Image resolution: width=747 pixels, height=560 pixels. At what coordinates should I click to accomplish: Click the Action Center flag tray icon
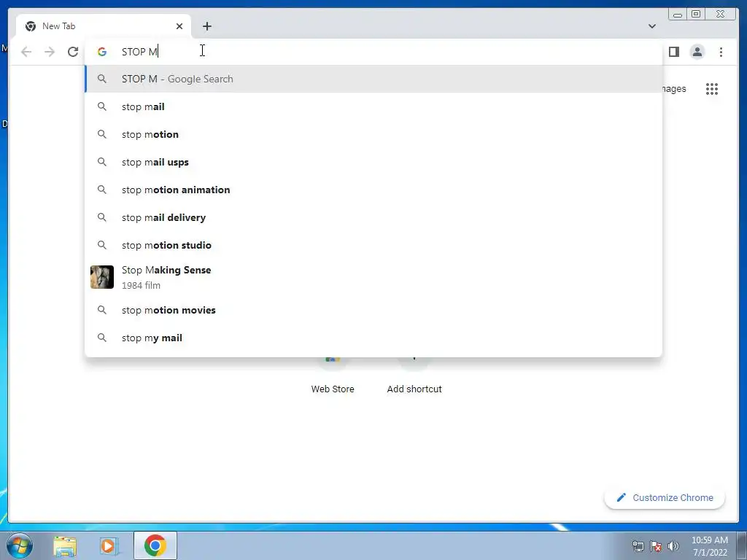click(x=656, y=546)
